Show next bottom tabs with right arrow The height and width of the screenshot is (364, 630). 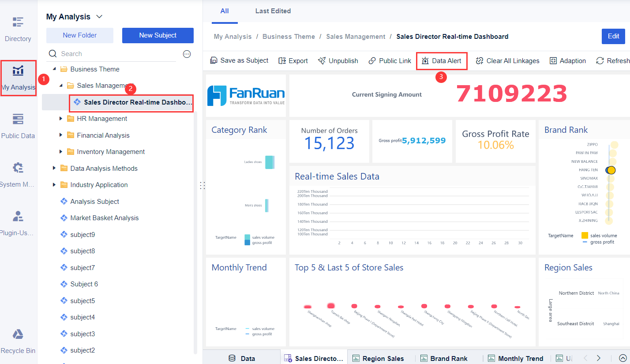coord(599,358)
